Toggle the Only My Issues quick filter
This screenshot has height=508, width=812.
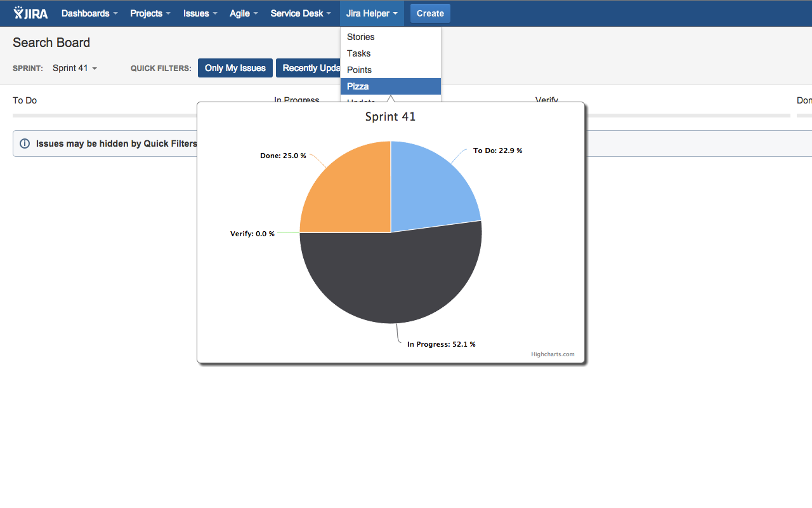(235, 68)
